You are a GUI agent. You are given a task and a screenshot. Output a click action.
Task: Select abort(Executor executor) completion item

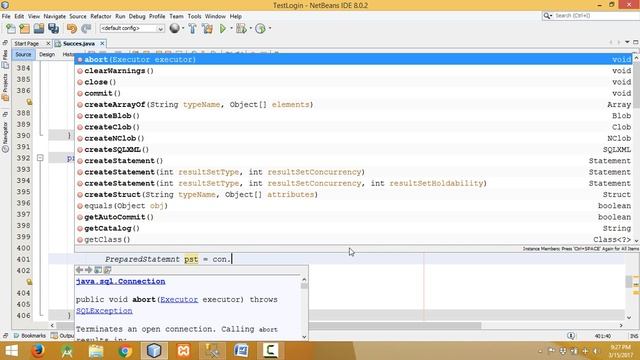pyautogui.click(x=353, y=60)
